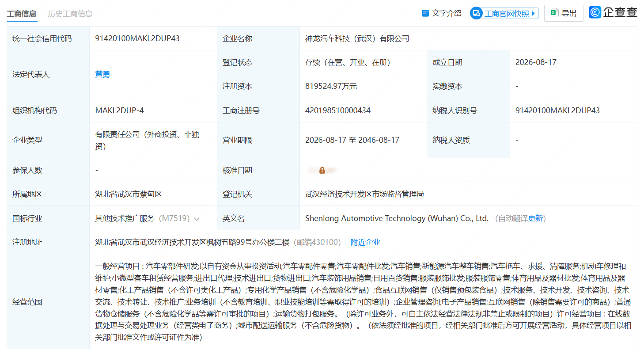Select credit code 91420100MAKL2DUP43 in first row
Image resolution: width=644 pixels, height=354 pixels.
coord(137,38)
